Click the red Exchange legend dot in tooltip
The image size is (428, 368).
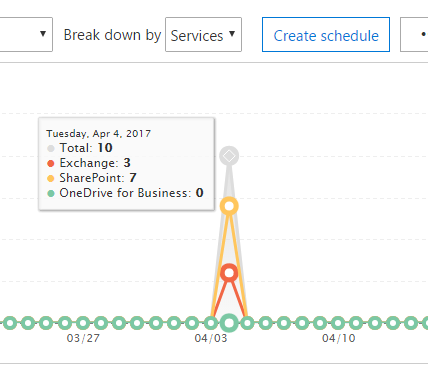[51, 163]
